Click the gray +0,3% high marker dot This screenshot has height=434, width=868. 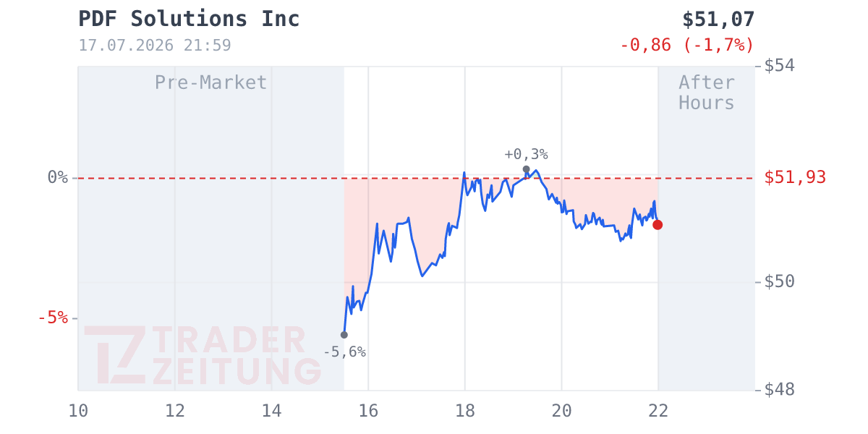[x=526, y=169]
